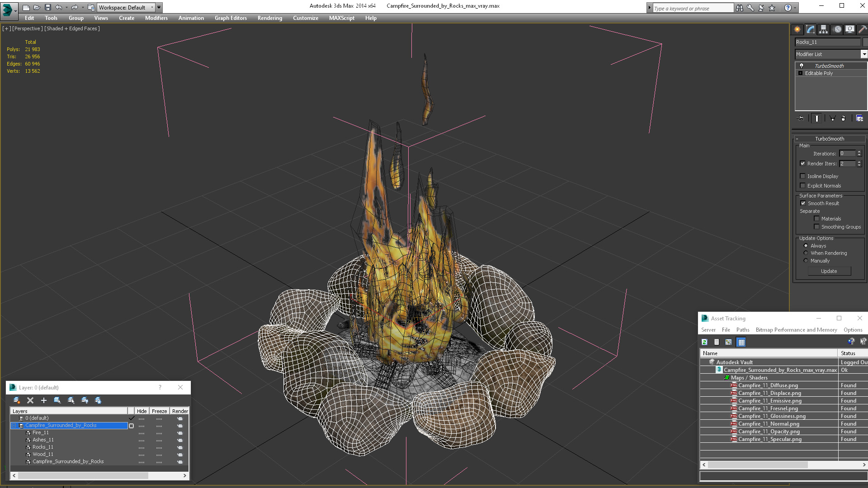Click the list view icon in Asset Tracking

(717, 342)
